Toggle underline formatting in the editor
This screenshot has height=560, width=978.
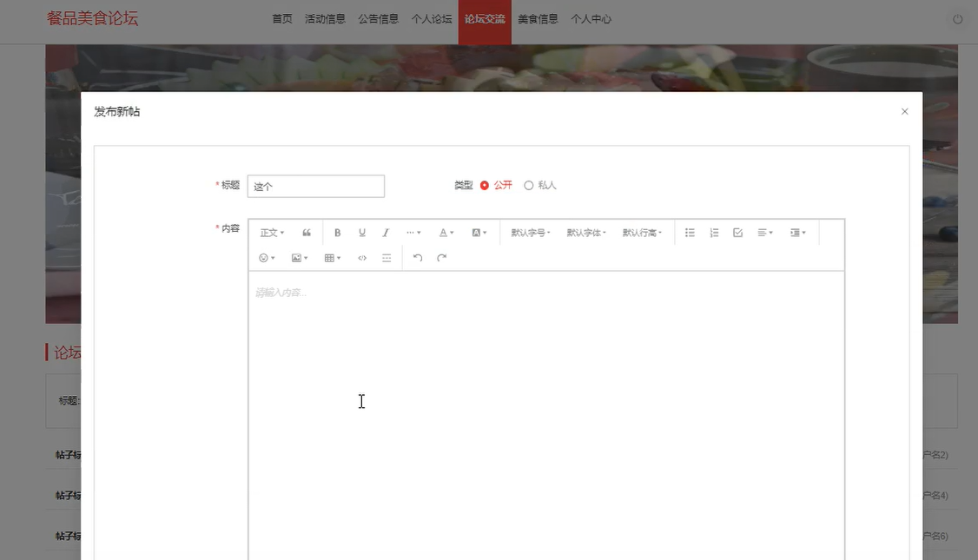(x=362, y=233)
